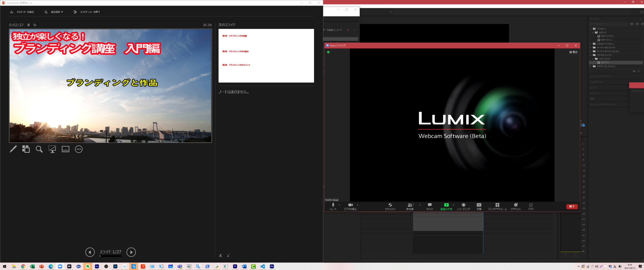Expand the オーディオエフェクト folder
644x270 pixels.
(x=591, y=47)
